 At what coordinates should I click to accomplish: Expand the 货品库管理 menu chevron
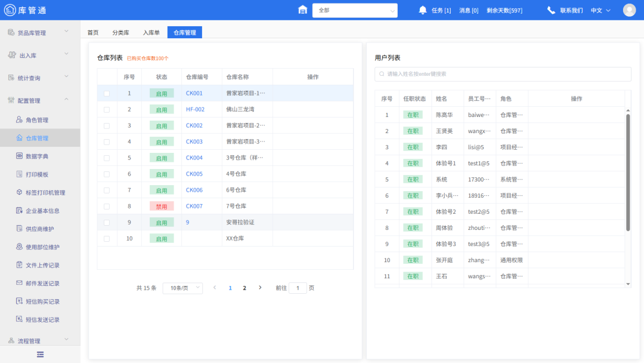click(66, 31)
